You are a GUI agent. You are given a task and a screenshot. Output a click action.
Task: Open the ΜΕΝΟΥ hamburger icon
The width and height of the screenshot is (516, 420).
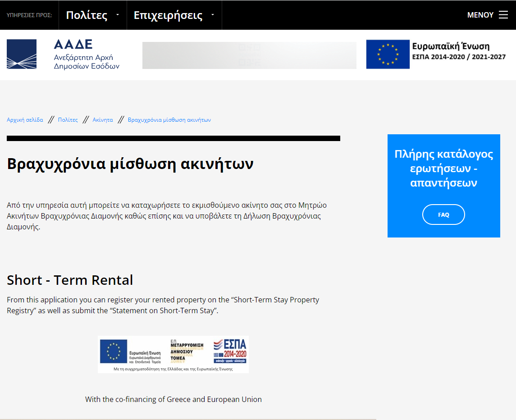pyautogui.click(x=503, y=15)
